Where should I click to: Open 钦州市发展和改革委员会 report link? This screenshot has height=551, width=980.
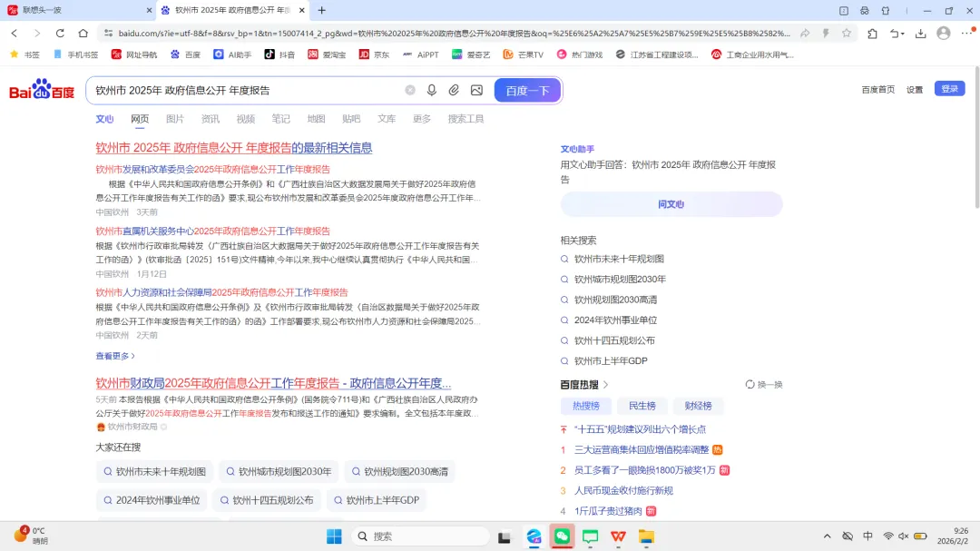[212, 170]
